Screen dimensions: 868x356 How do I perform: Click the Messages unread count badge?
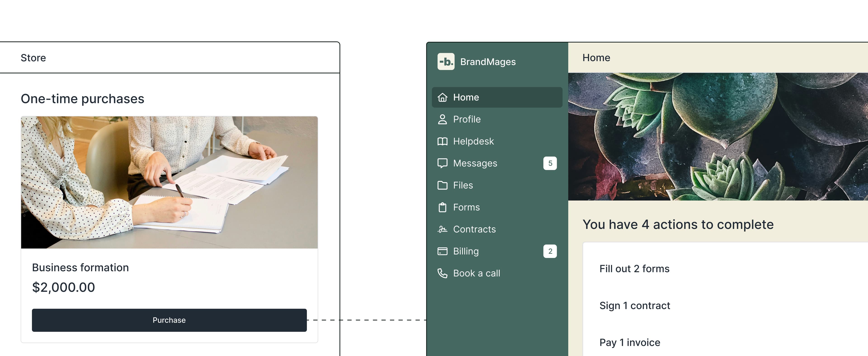(x=550, y=163)
